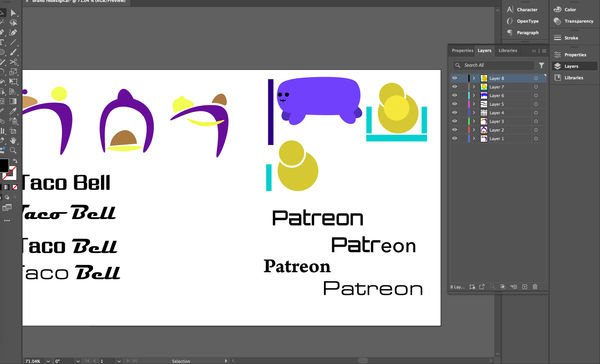600x364 pixels.
Task: Hide Layer 6 with its eye icon
Action: pyautogui.click(x=455, y=95)
